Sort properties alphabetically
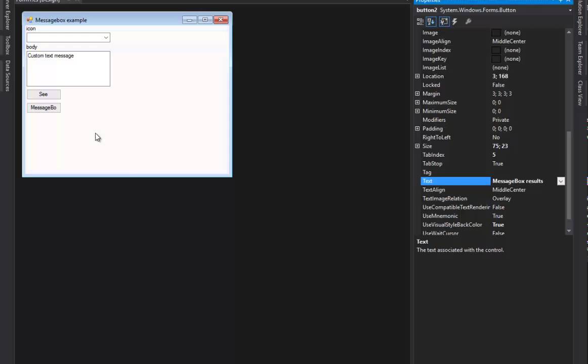 431,22
